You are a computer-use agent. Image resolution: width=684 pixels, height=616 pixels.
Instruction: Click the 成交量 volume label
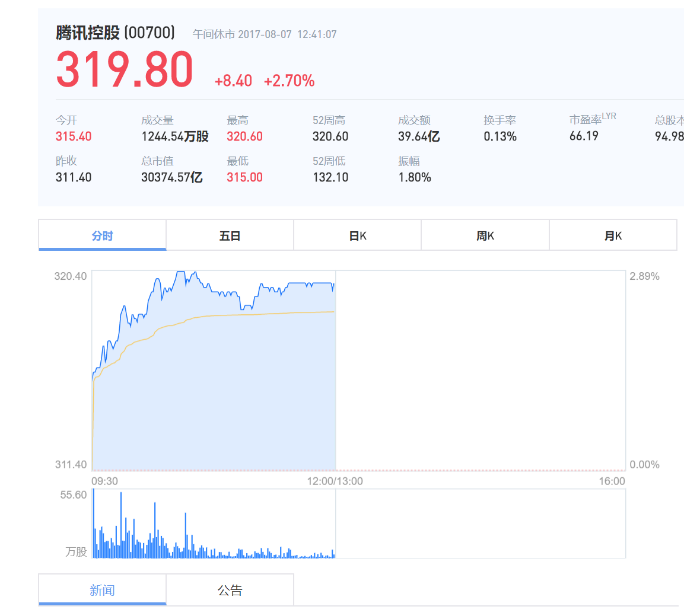click(x=157, y=120)
